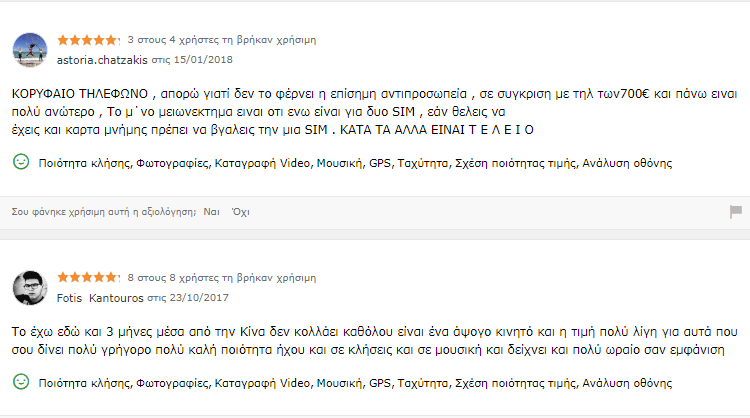Image resolution: width=750 pixels, height=418 pixels.
Task: Vote 'Ναι' that the review was helpful
Action: pos(211,212)
